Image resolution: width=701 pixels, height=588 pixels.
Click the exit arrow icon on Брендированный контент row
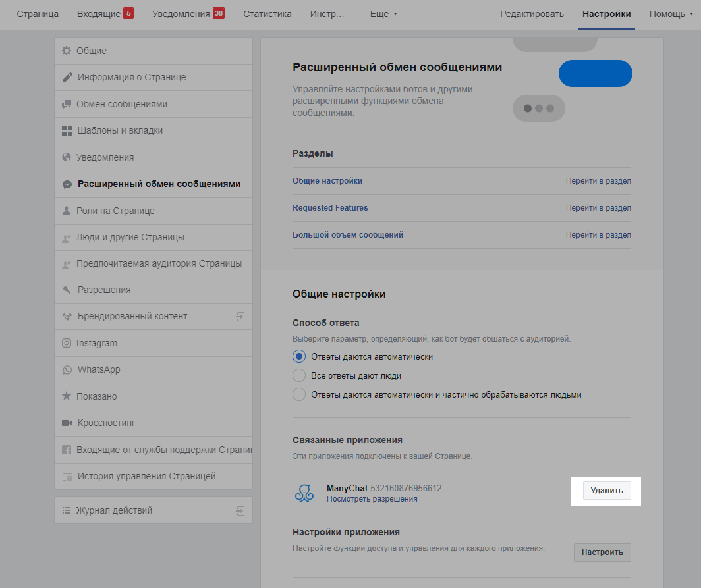click(x=240, y=317)
